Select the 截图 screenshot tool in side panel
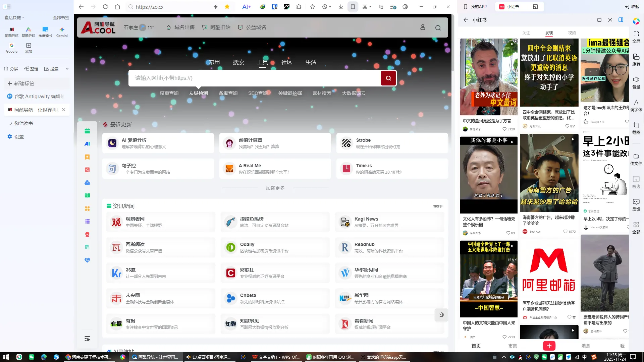Viewport: 644px width, 362px height. pos(636,128)
